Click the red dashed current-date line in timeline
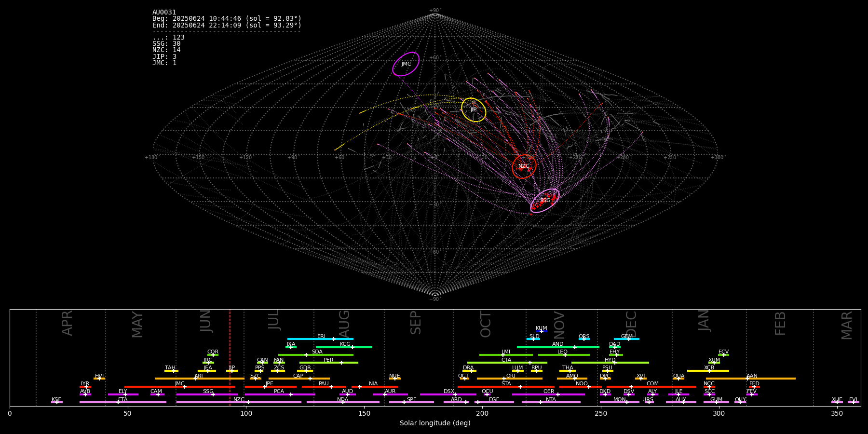 [x=230, y=358]
